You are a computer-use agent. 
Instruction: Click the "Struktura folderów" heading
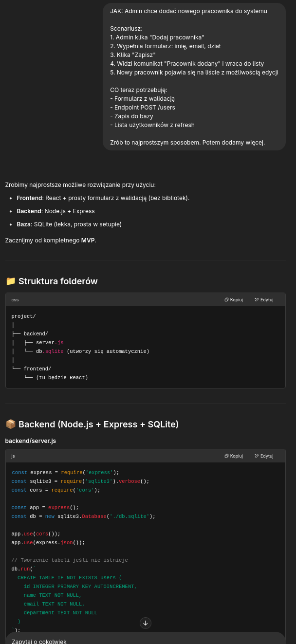point(58,281)
